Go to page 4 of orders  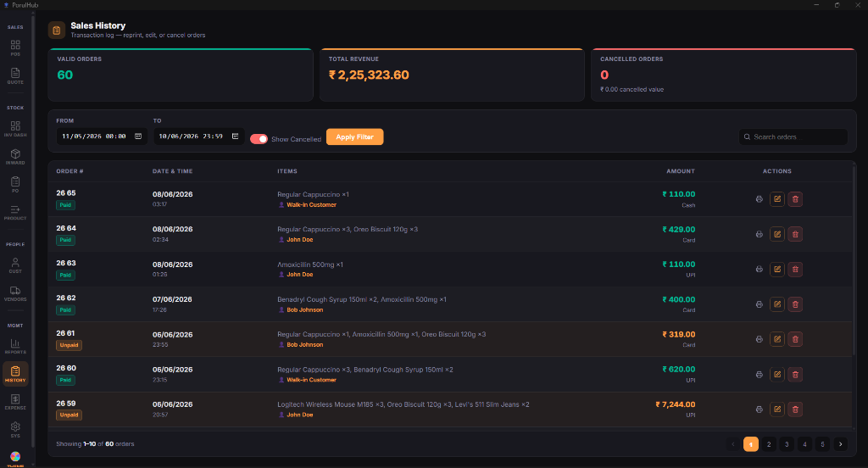click(x=804, y=444)
